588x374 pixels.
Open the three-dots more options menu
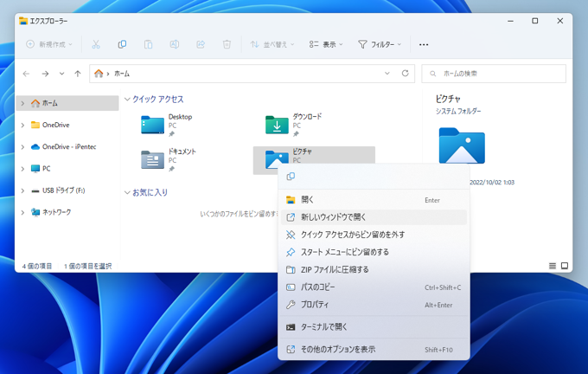tap(424, 45)
